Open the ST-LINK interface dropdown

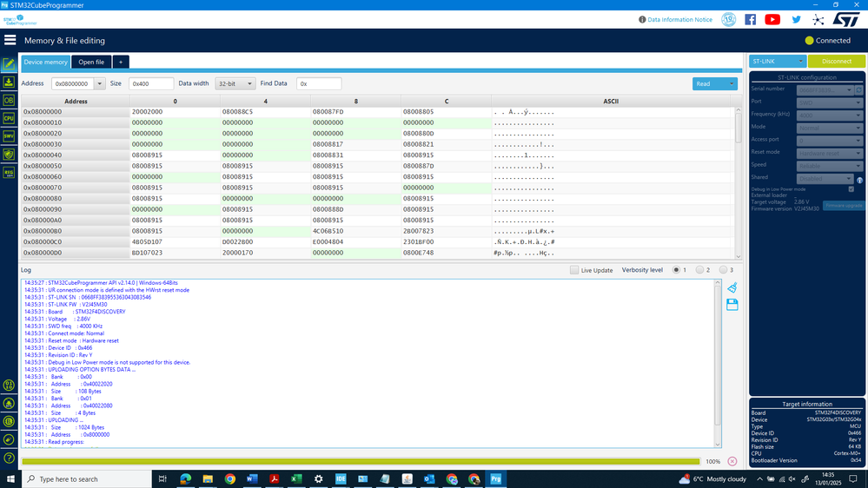point(778,62)
